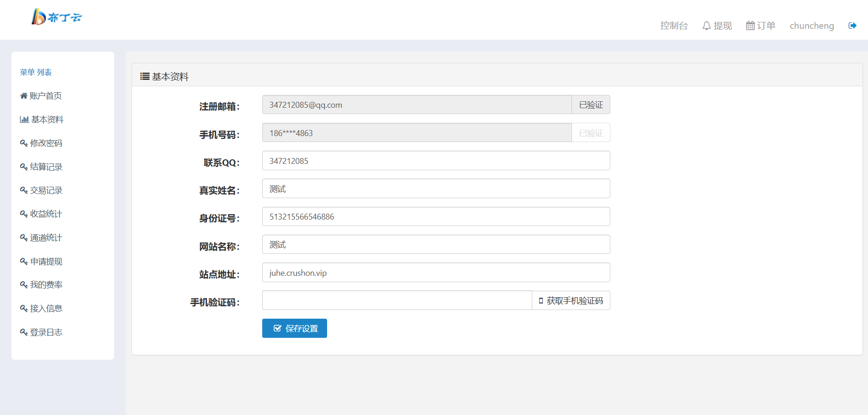Go to 账户首页 in sidebar
This screenshot has height=415, width=868.
pos(41,96)
